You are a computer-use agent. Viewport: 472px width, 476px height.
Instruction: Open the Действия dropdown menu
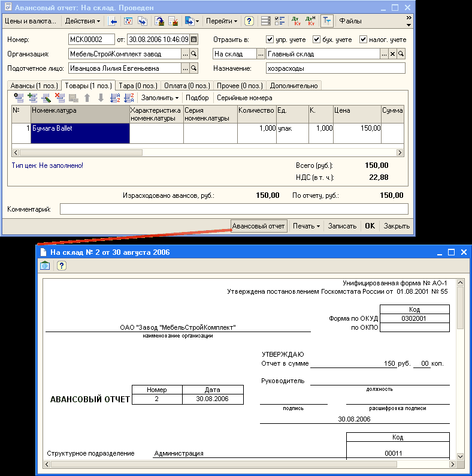tap(82, 21)
